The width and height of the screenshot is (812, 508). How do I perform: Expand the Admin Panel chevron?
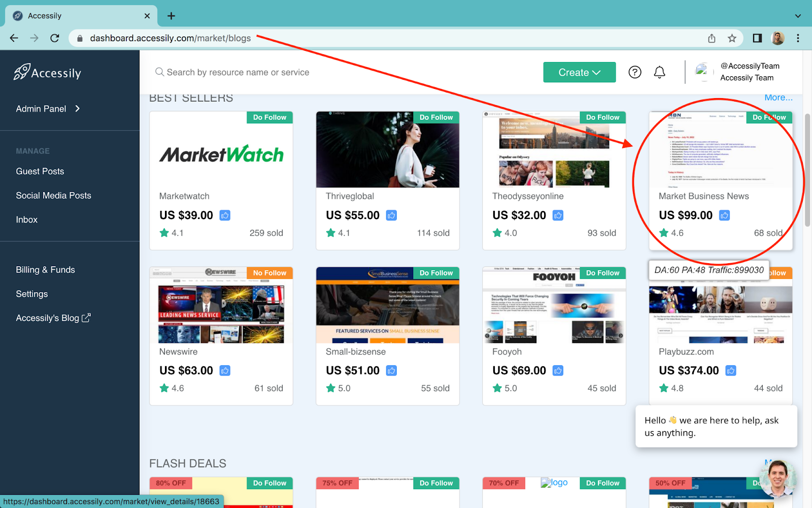(x=77, y=109)
